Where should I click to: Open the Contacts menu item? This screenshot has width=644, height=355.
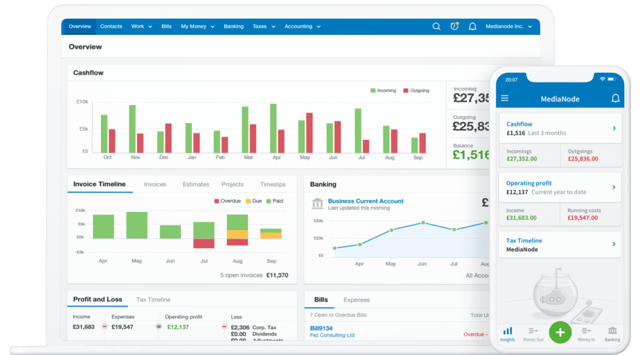111,26
